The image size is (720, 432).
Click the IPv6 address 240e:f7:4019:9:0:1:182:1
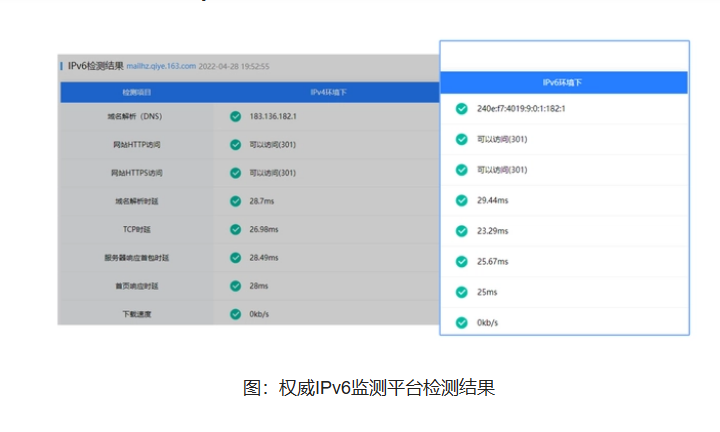point(521,109)
